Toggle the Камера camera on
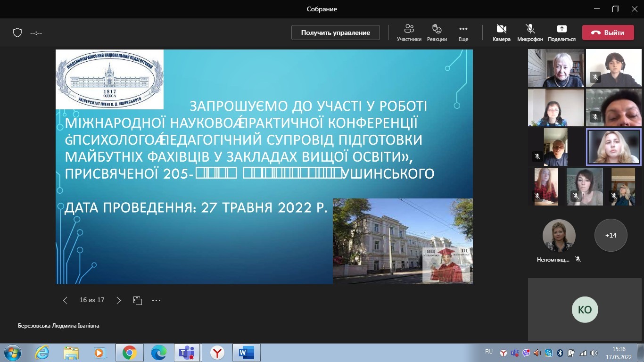644x362 pixels. pyautogui.click(x=501, y=33)
